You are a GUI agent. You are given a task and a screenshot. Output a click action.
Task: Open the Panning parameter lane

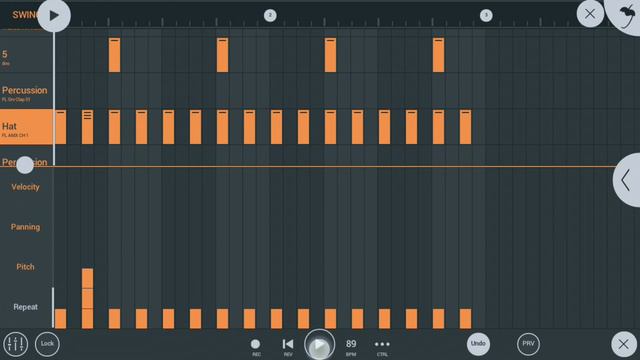coord(25,227)
